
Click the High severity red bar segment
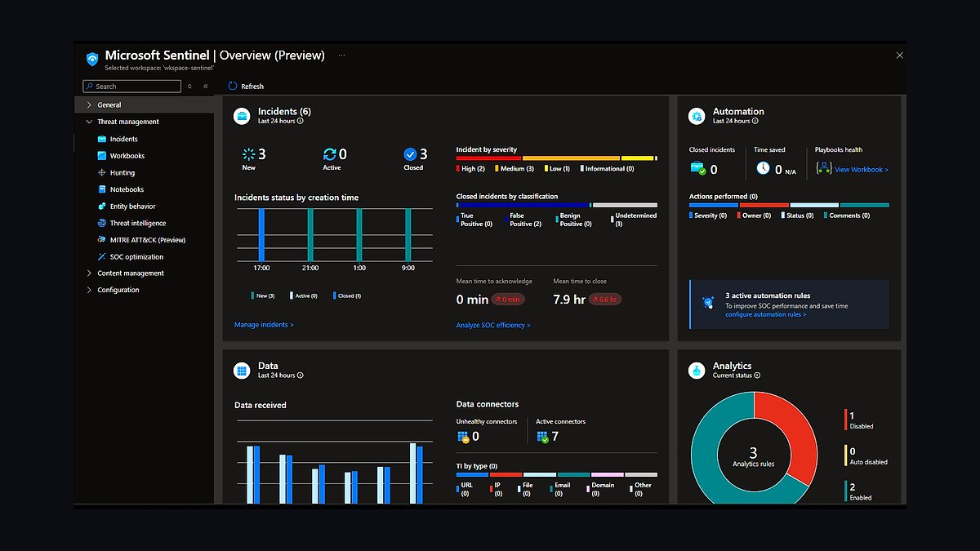[488, 158]
